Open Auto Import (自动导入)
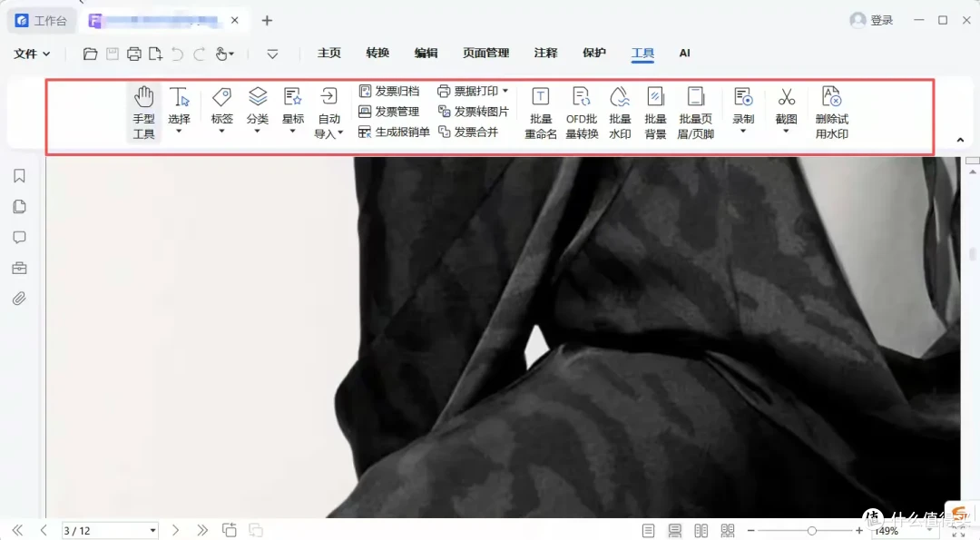Screen dimensions: 980x540 328,113
